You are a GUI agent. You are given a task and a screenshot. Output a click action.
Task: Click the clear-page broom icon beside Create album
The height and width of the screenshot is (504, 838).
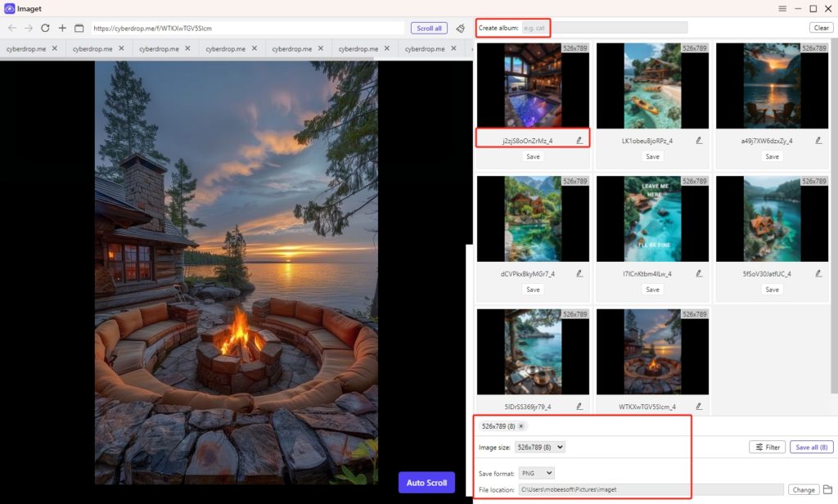[x=458, y=27]
